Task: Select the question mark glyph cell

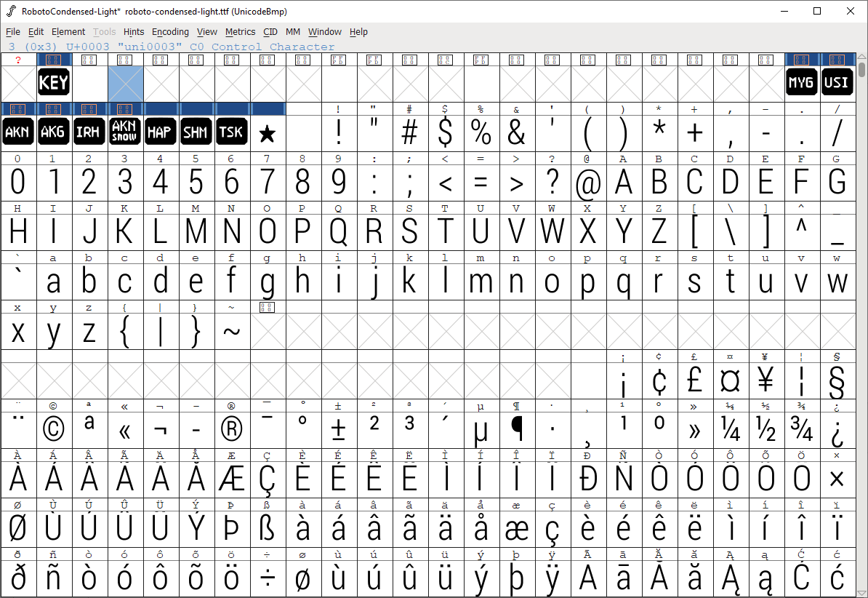Action: tap(552, 182)
